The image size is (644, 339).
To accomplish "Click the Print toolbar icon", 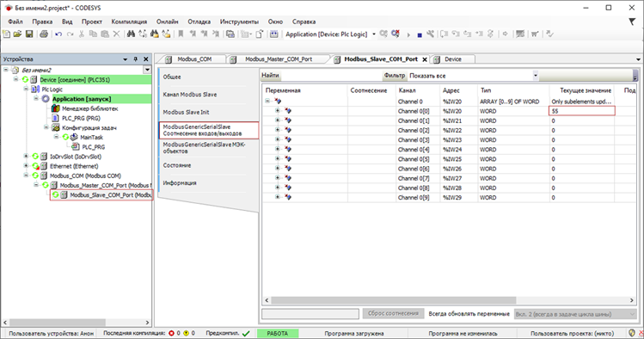I will [44, 34].
